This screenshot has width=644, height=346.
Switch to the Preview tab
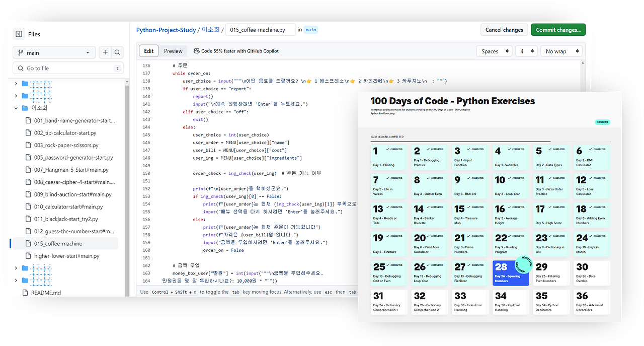point(173,51)
